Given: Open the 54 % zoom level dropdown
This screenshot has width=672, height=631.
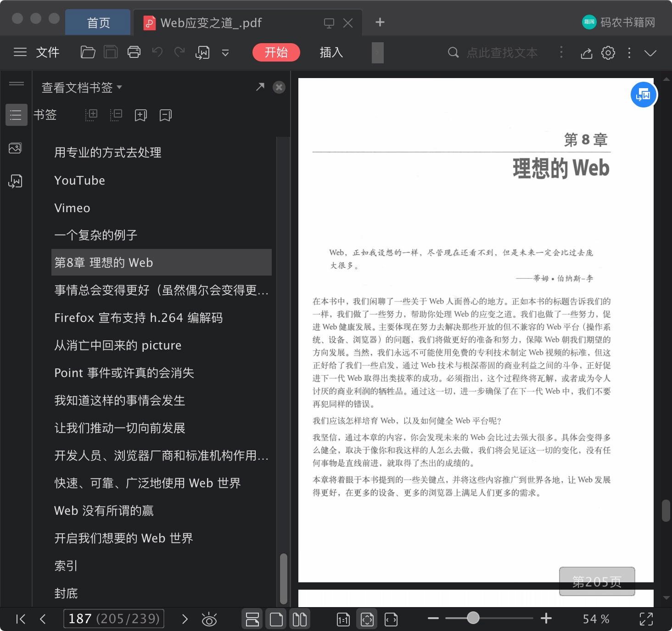Looking at the screenshot, I should click(x=596, y=619).
